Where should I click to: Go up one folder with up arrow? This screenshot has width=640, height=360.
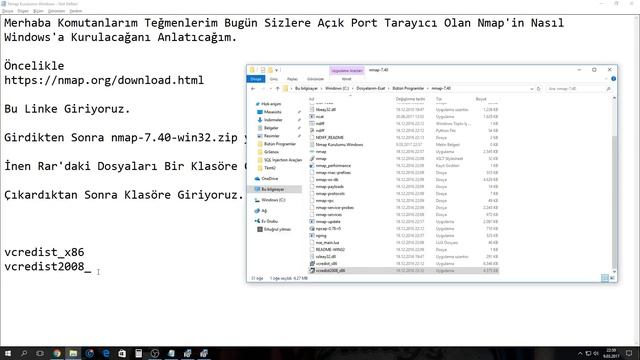click(278, 89)
